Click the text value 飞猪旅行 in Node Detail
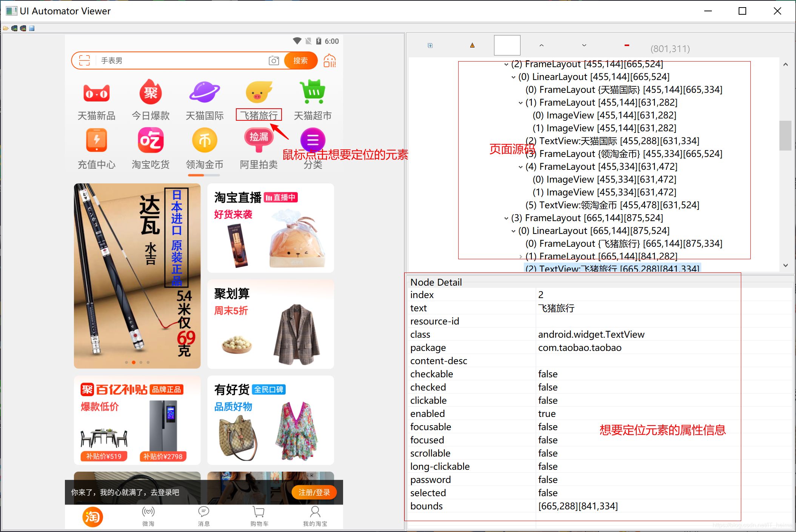The width and height of the screenshot is (796, 532). pyautogui.click(x=556, y=308)
